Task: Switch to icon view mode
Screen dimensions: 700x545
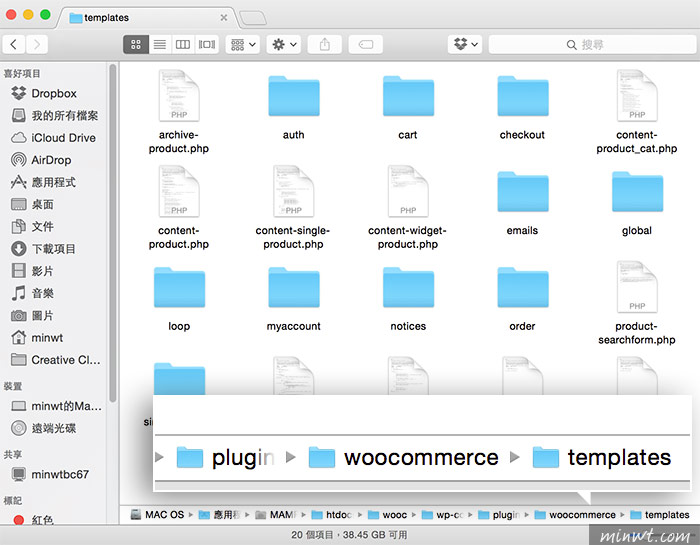Action: coord(136,44)
